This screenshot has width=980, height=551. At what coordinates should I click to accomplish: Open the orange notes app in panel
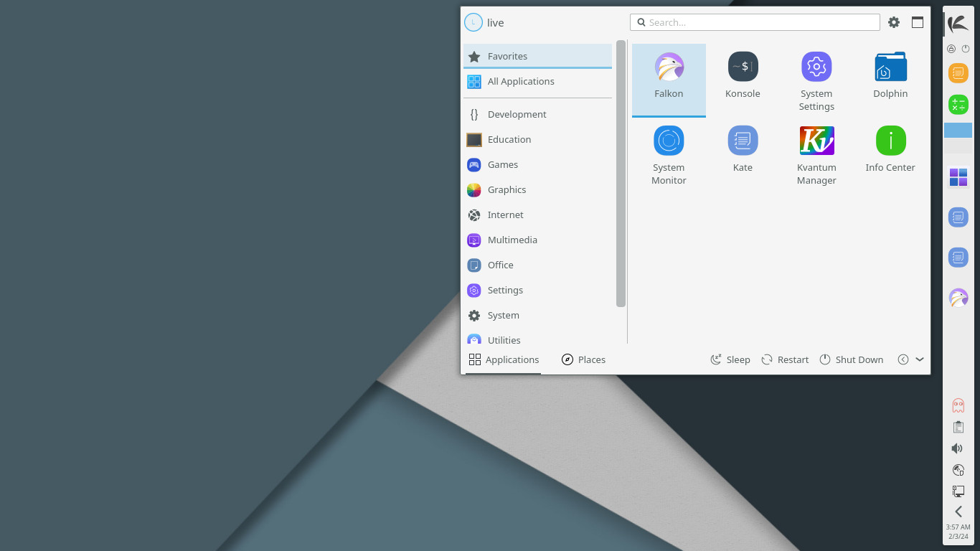click(x=958, y=73)
